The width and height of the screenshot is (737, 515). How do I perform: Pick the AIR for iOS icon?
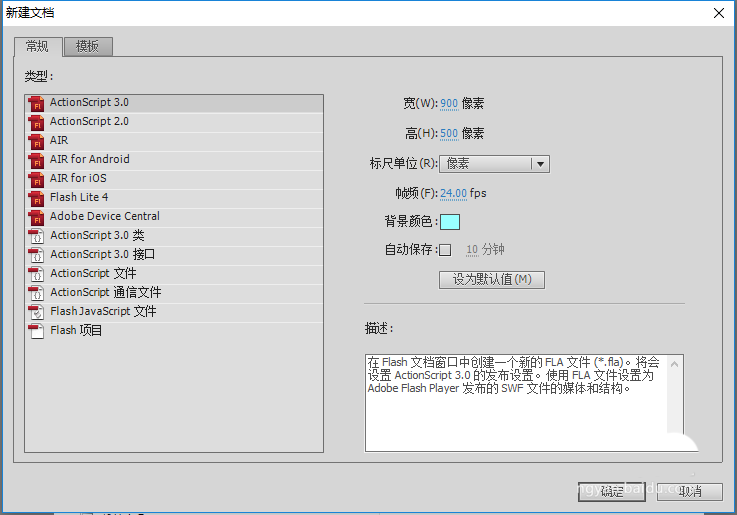pyautogui.click(x=36, y=179)
